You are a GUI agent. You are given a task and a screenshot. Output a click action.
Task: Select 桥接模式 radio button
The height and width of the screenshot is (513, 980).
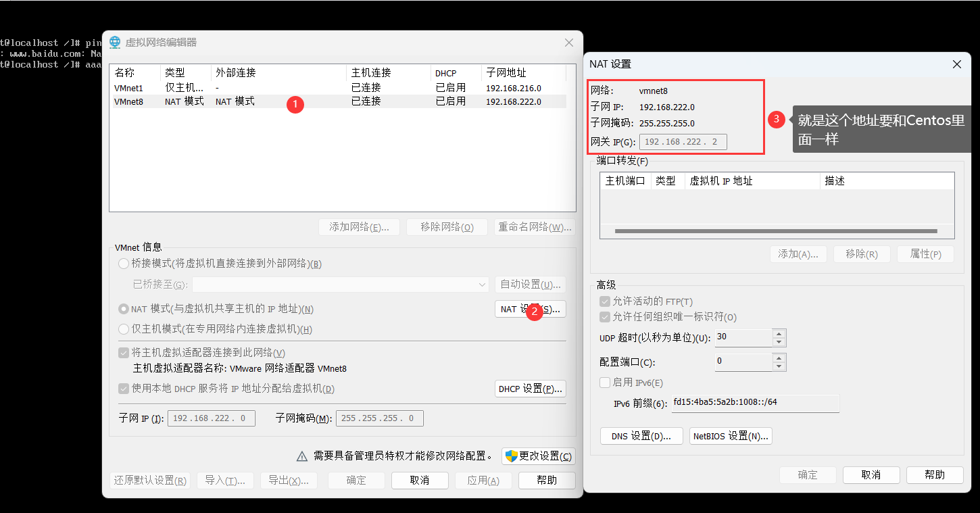tap(124, 264)
